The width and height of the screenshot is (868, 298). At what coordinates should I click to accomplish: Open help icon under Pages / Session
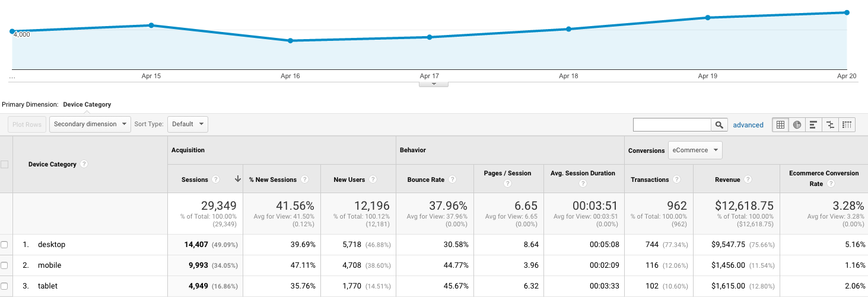click(507, 184)
